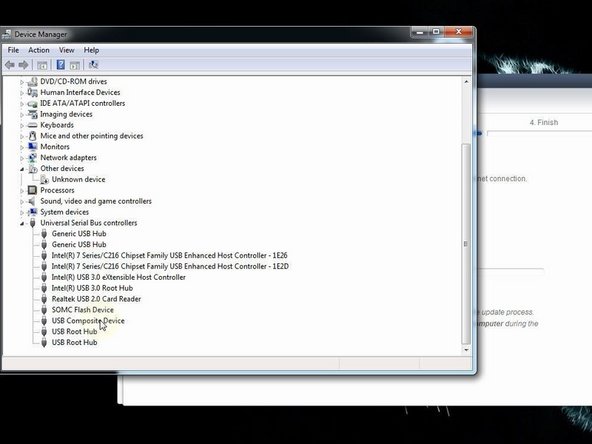Click the Monitors category icon
The width and height of the screenshot is (592, 444).
(33, 147)
